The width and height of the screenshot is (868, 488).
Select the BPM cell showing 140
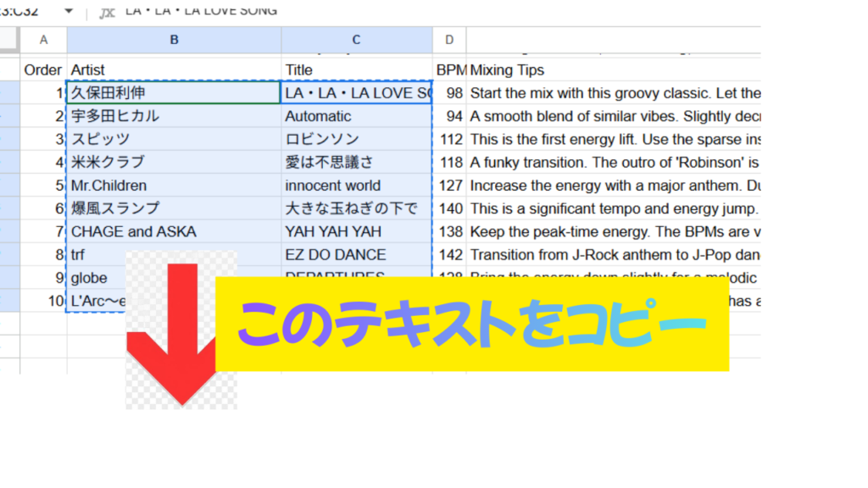click(x=449, y=208)
